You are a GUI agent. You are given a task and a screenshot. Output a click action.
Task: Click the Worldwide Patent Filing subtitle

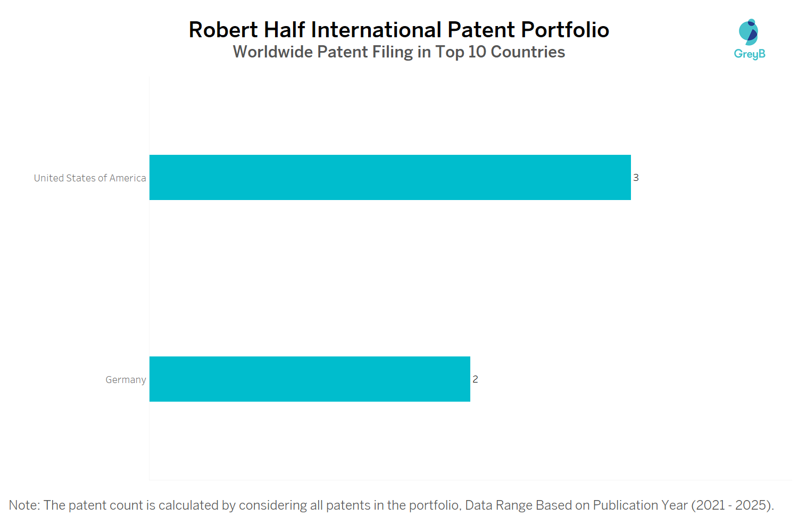click(x=399, y=52)
